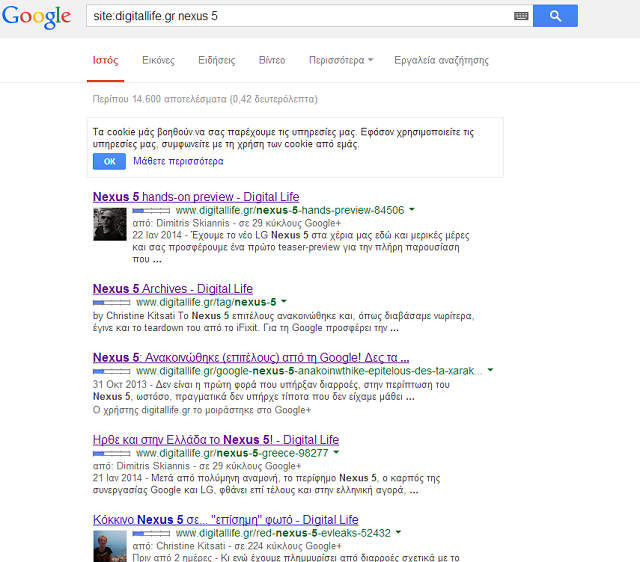Switch to the Βίντεο tab
The height and width of the screenshot is (562, 640).
tap(272, 60)
